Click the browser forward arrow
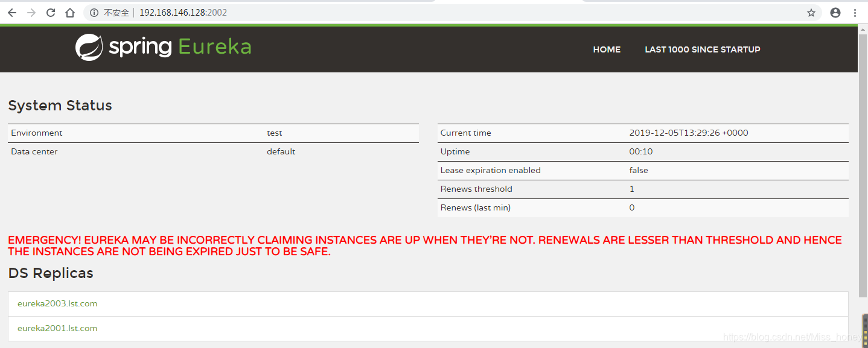Screen dimensions: 868x348 31,13
